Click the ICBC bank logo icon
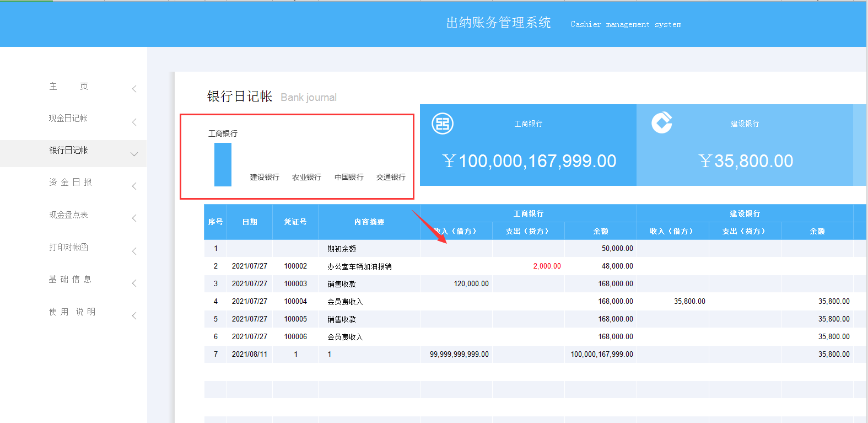 pos(443,124)
